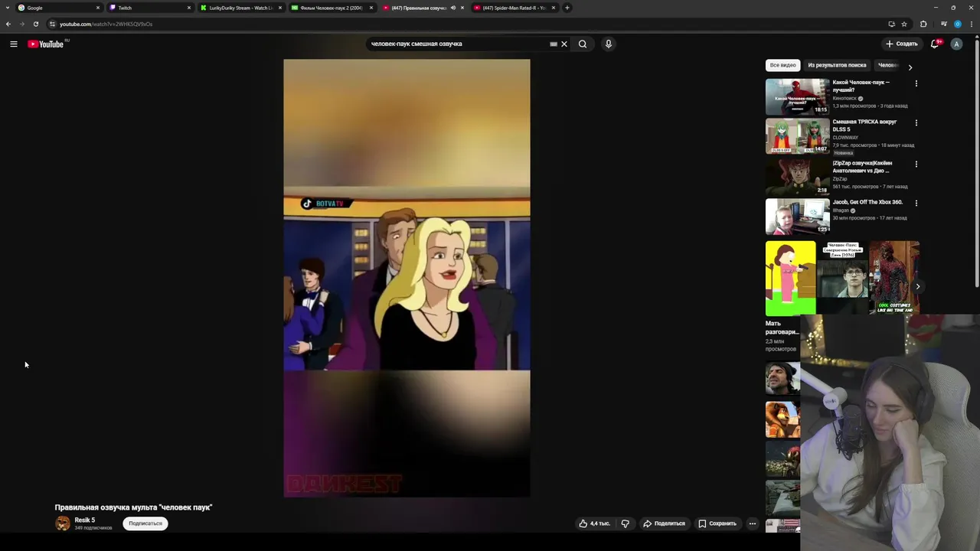Open the YouTube hamburger guide menu

click(x=13, y=44)
